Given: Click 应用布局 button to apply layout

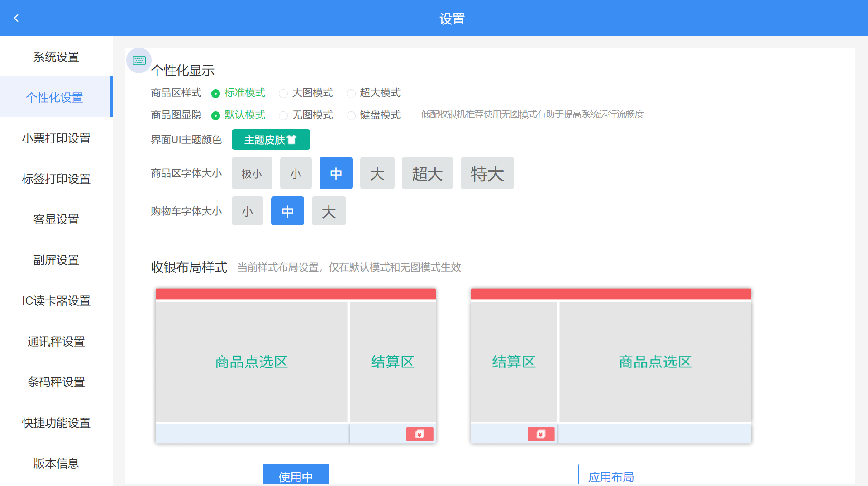Looking at the screenshot, I should point(611,476).
